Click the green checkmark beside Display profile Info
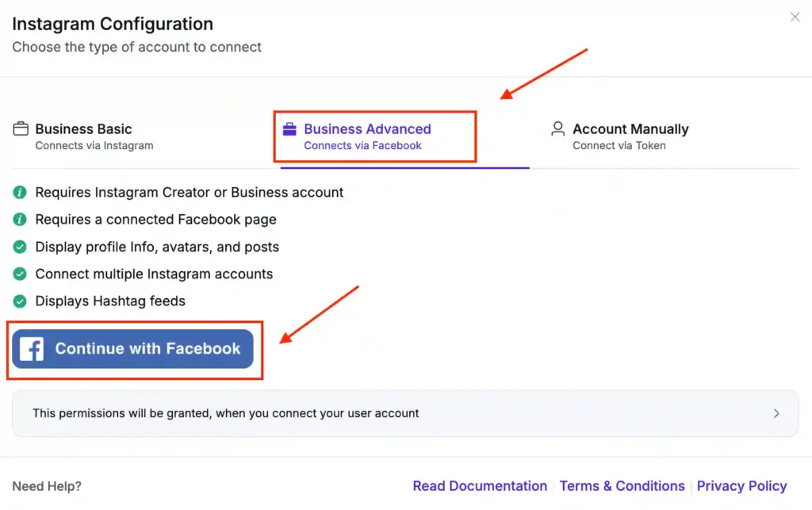The width and height of the screenshot is (812, 510). coord(18,247)
